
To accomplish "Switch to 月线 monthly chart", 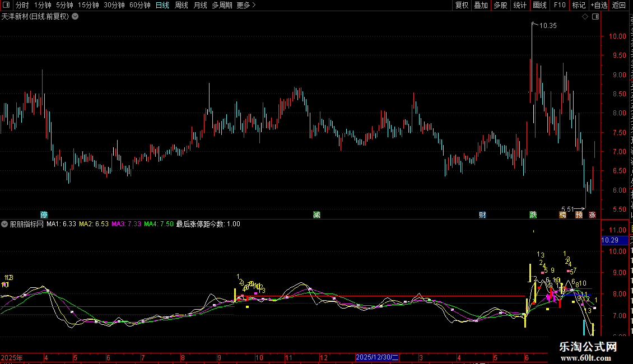I will click(x=200, y=5).
